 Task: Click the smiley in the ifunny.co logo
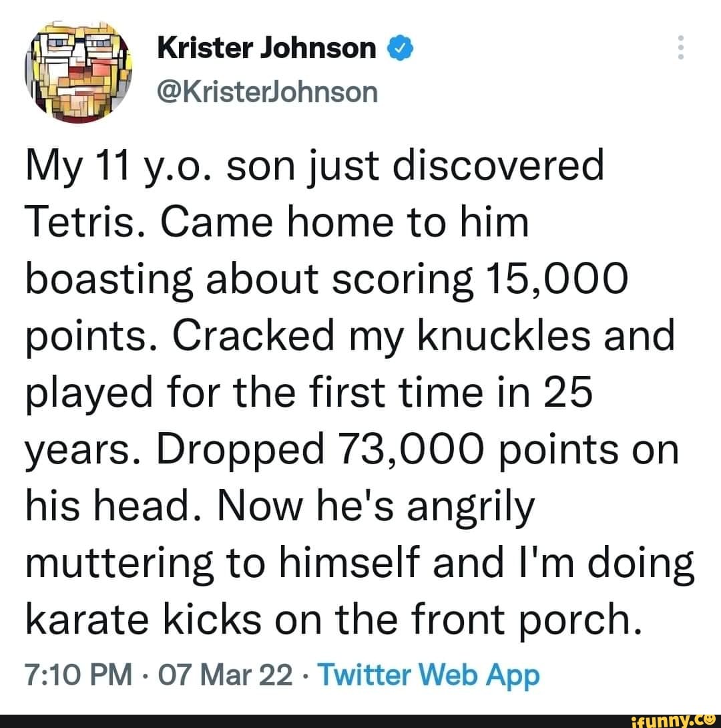tap(709, 720)
